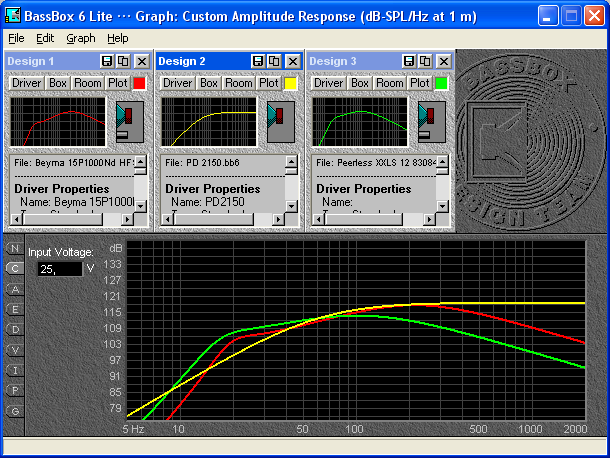Click the green plot color swatch in Design 3
610x458 pixels.
click(x=441, y=83)
